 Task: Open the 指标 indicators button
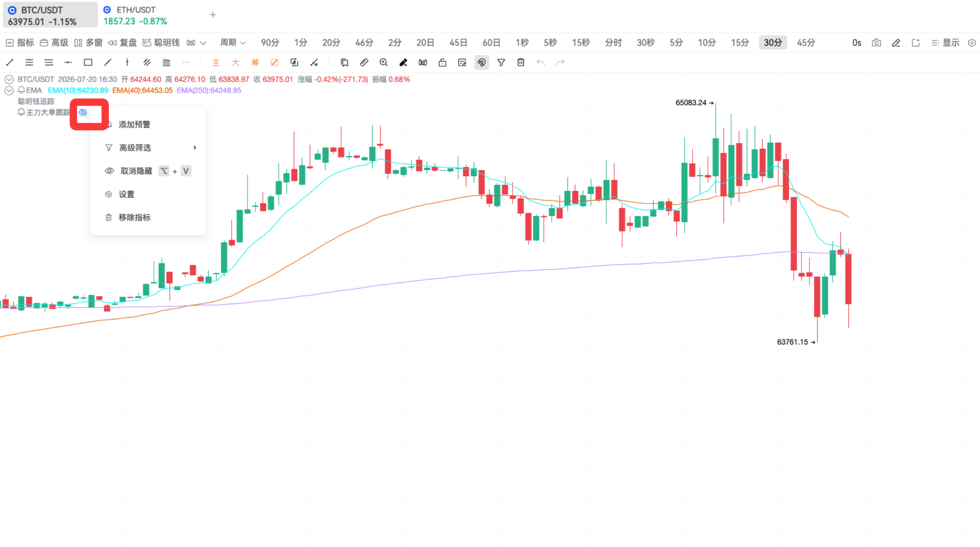(x=20, y=43)
